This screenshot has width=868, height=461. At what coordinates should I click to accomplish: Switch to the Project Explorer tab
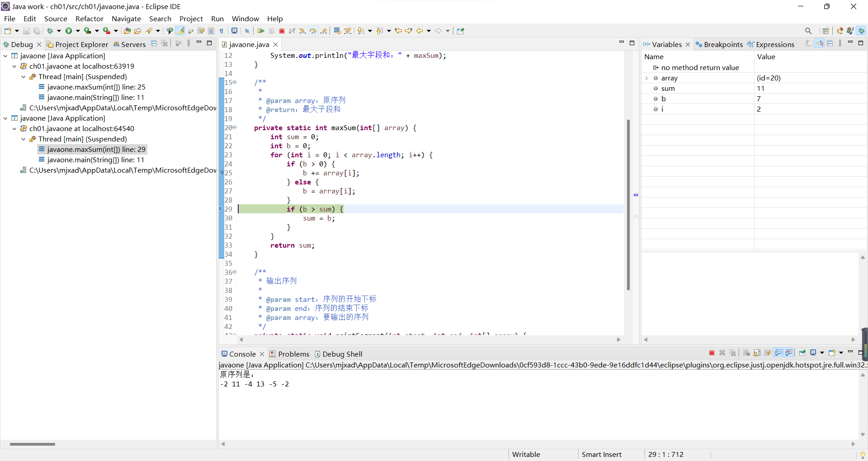pyautogui.click(x=77, y=44)
